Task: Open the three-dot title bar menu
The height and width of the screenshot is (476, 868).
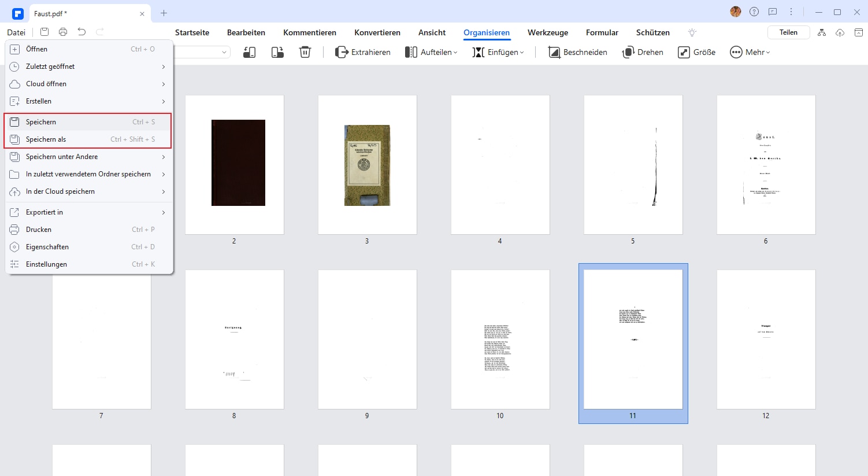Action: click(x=791, y=12)
